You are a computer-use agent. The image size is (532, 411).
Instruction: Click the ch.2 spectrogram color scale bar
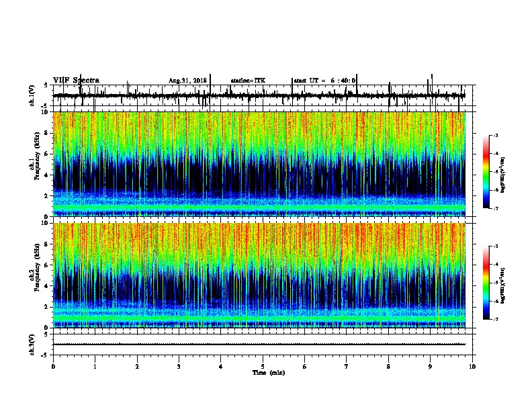click(x=486, y=283)
